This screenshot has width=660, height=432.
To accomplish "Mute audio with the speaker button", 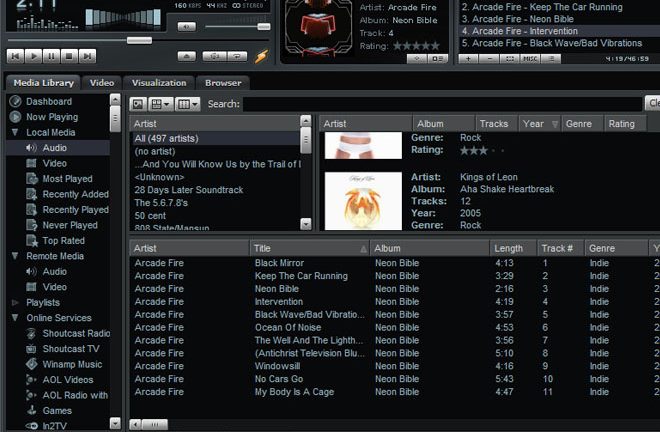I will 186,27.
